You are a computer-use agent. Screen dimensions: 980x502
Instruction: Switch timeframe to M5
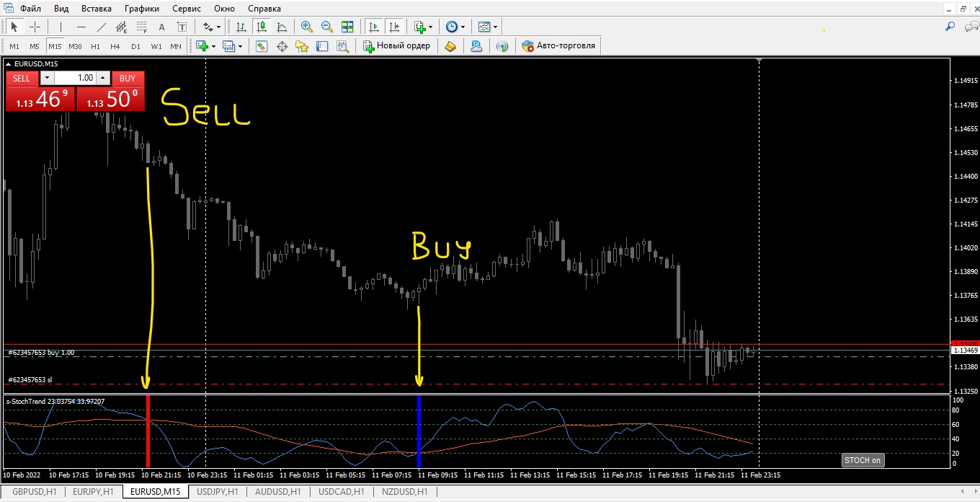(x=35, y=46)
